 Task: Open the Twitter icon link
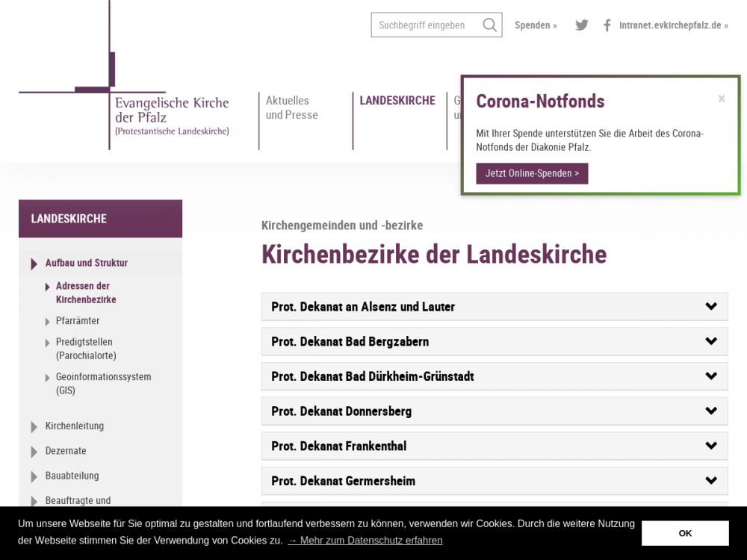[x=582, y=25]
